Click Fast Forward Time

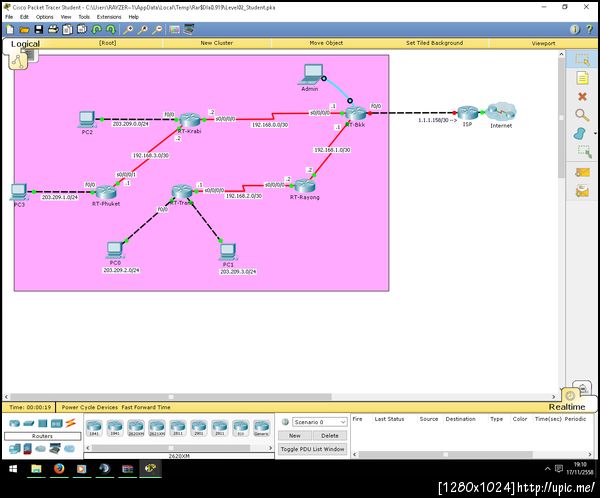pyautogui.click(x=146, y=407)
